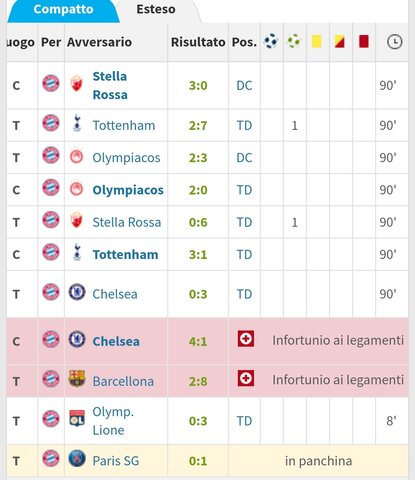
Task: Click injury cross icon in Chelsea row
Action: point(246,339)
